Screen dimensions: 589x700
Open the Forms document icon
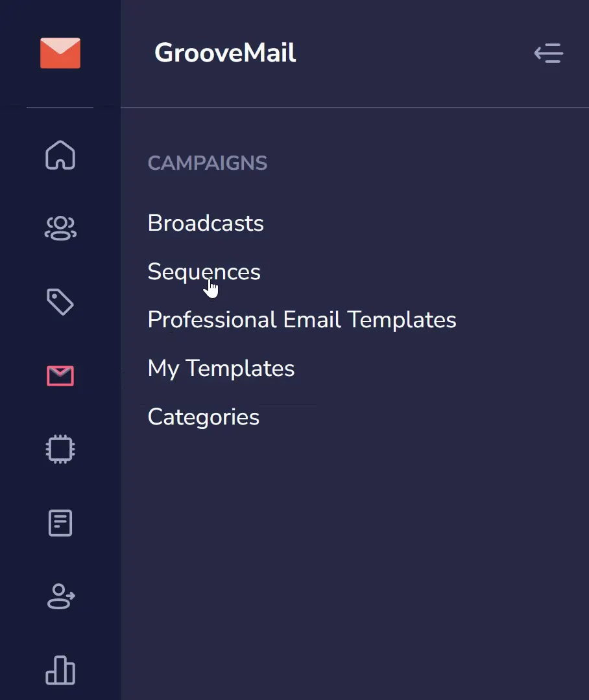[x=60, y=523]
